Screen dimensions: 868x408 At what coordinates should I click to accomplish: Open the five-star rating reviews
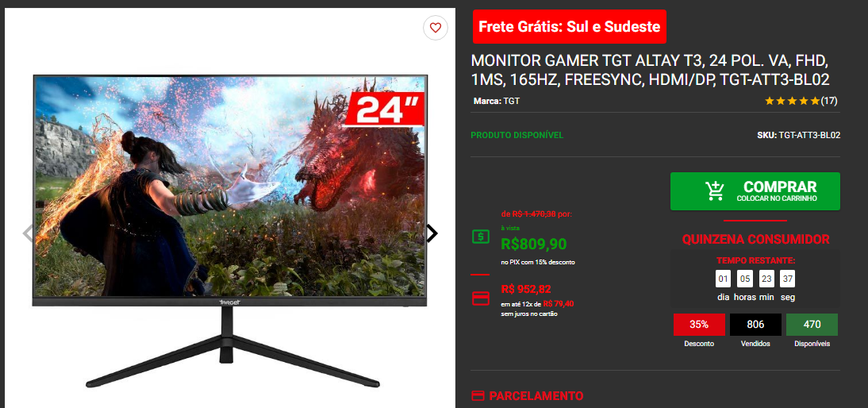tap(792, 101)
